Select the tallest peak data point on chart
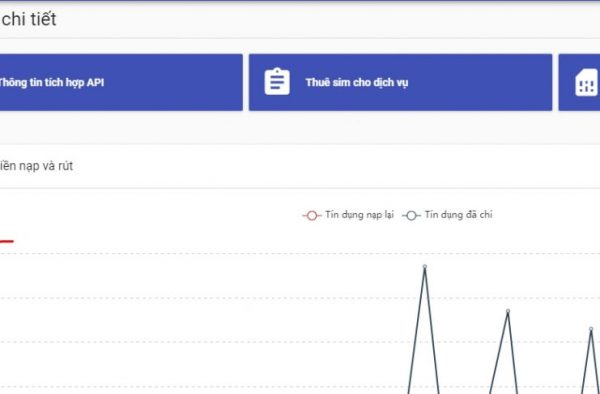The image size is (600, 394). point(425,266)
